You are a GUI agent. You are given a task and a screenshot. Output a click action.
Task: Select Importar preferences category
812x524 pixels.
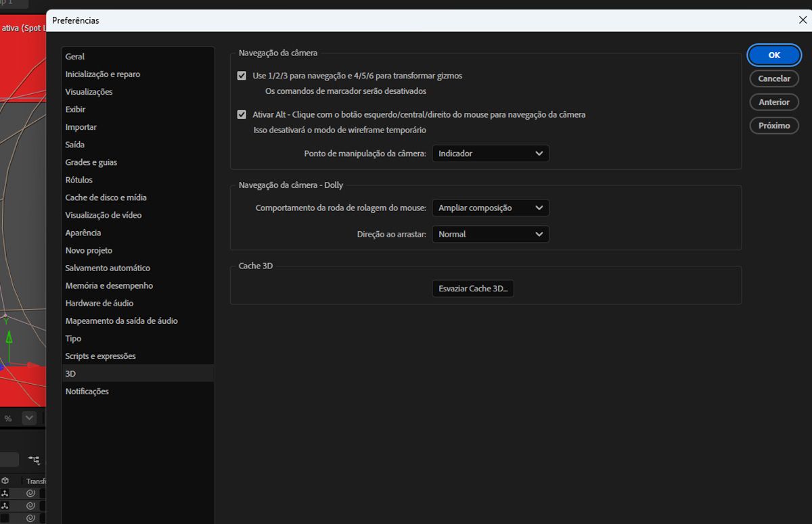pyautogui.click(x=137, y=127)
